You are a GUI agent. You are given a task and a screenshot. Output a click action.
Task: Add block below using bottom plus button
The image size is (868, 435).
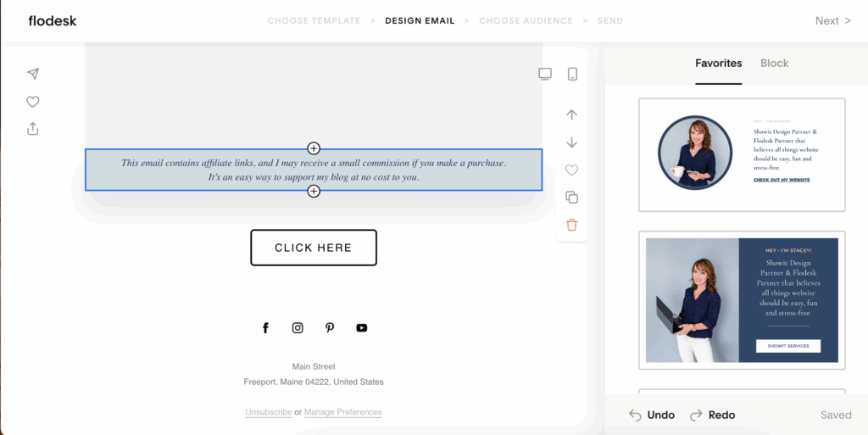tap(314, 192)
